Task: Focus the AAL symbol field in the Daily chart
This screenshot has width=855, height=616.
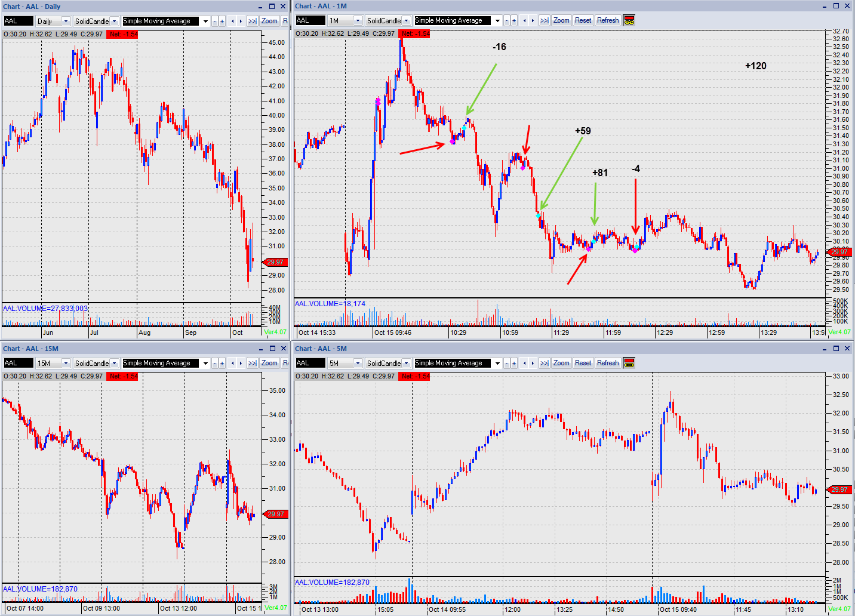Action: click(18, 21)
